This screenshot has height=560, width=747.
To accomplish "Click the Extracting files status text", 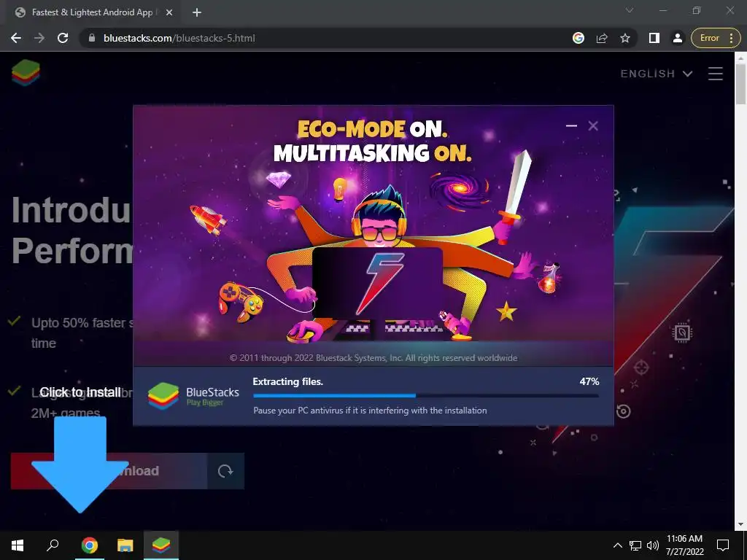I will 287,381.
